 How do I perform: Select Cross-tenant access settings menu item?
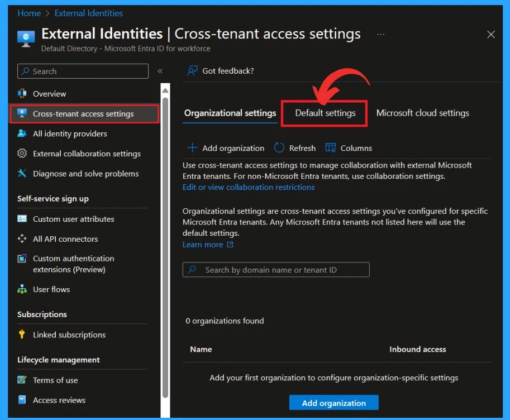[84, 113]
